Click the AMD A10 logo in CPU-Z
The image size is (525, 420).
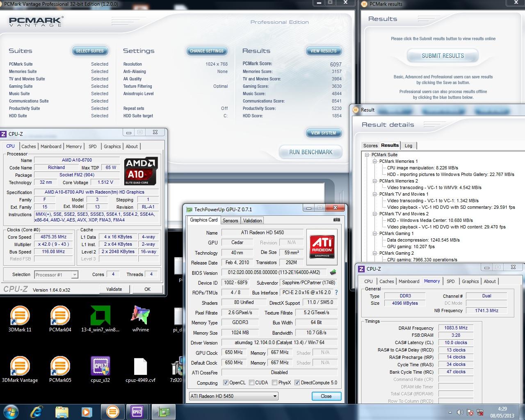point(140,171)
